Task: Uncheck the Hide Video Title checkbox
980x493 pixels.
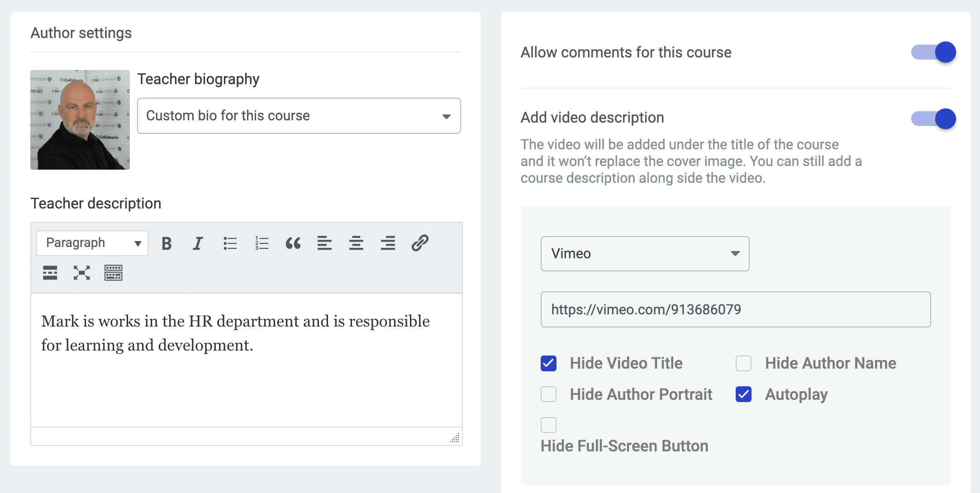Action: click(548, 363)
